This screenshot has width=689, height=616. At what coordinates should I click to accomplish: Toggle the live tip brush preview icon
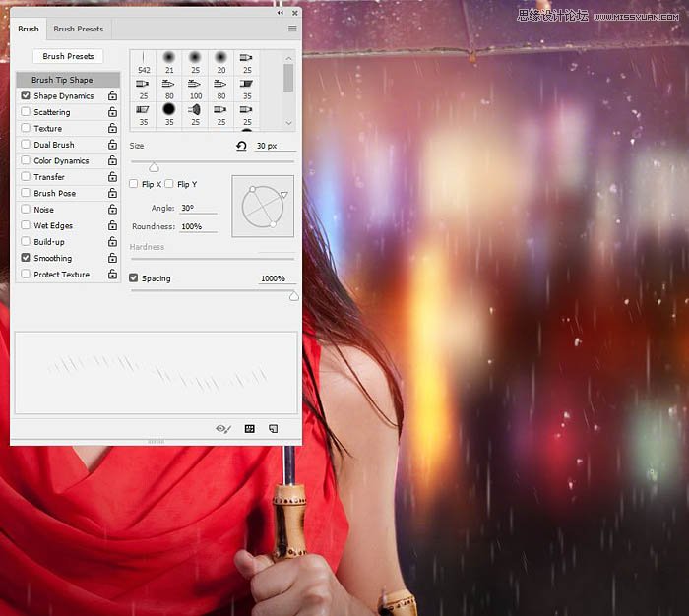pyautogui.click(x=223, y=429)
